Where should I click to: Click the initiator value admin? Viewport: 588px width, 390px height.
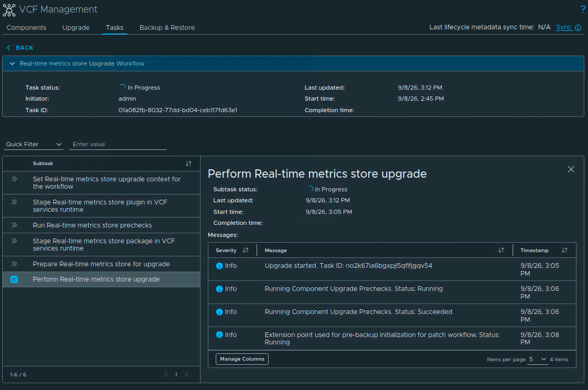pos(127,99)
